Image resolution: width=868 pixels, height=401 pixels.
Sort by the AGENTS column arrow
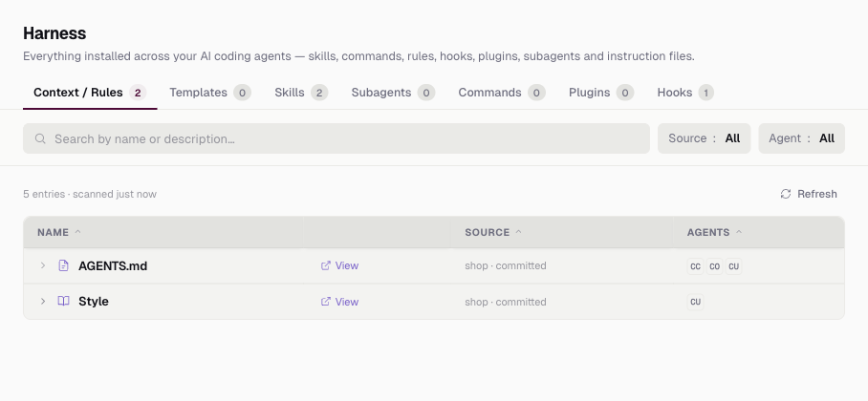click(x=738, y=232)
